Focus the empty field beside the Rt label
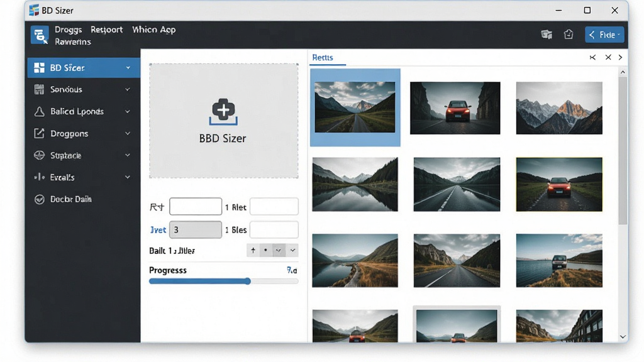The image size is (644, 362). pyautogui.click(x=196, y=206)
